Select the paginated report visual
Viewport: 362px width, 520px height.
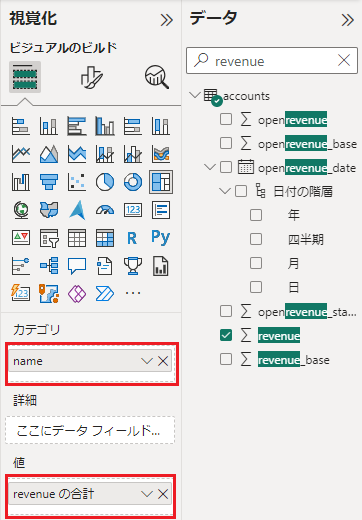pyautogui.click(x=161, y=266)
